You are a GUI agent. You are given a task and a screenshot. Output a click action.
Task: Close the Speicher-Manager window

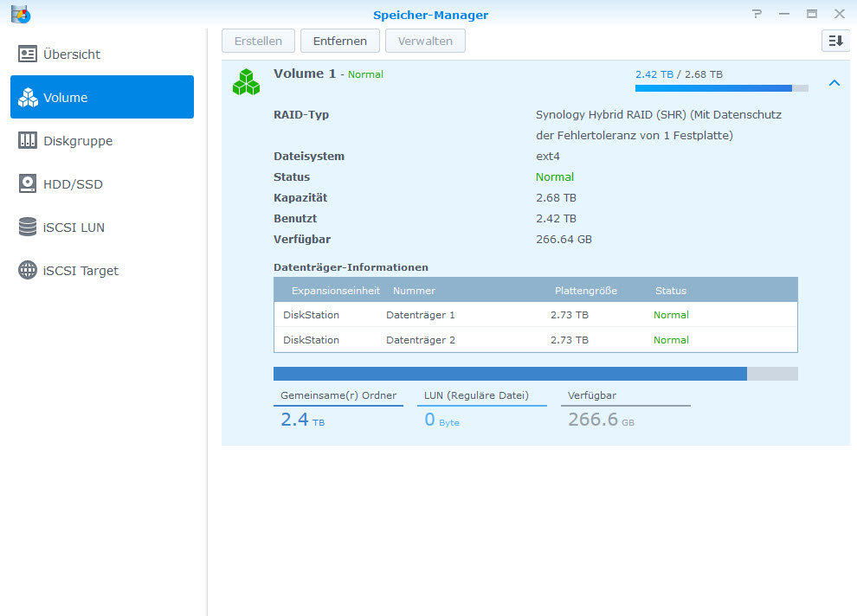click(x=840, y=14)
